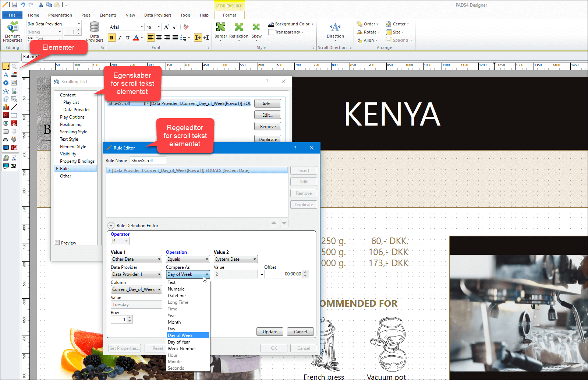Click Cancel at bottom of Rule Editor
Image resolution: width=588 pixels, height=380 pixels.
tap(304, 348)
